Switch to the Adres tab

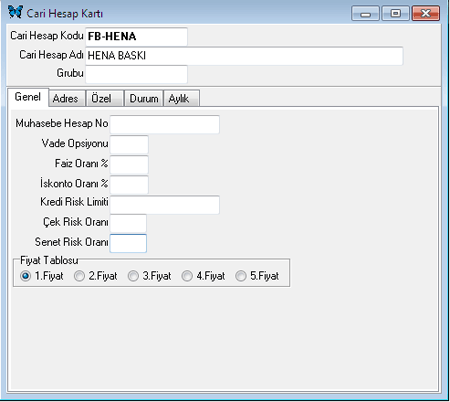67,98
